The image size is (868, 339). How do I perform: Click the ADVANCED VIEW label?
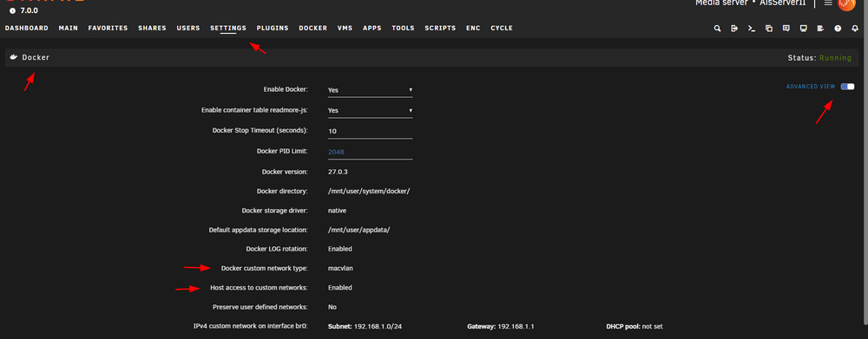[x=811, y=87]
